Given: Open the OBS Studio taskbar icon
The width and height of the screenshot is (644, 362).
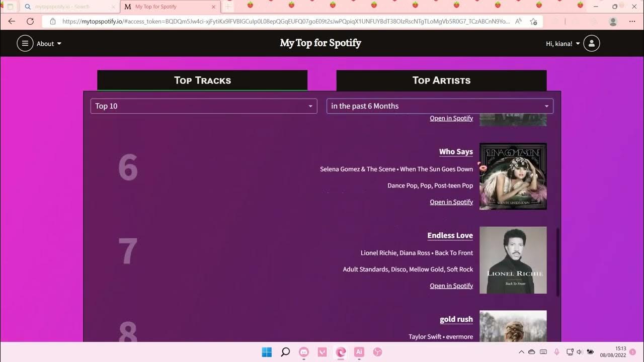Looking at the screenshot, I should coord(378,352).
